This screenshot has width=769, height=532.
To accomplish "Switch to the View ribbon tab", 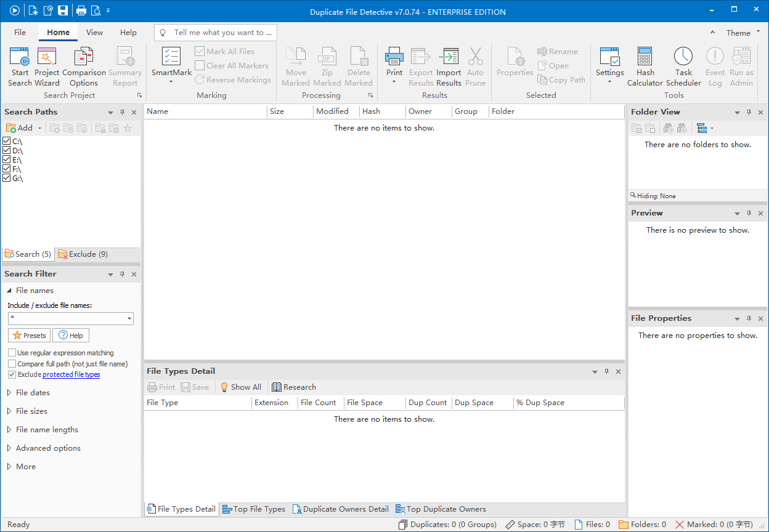I will [94, 32].
